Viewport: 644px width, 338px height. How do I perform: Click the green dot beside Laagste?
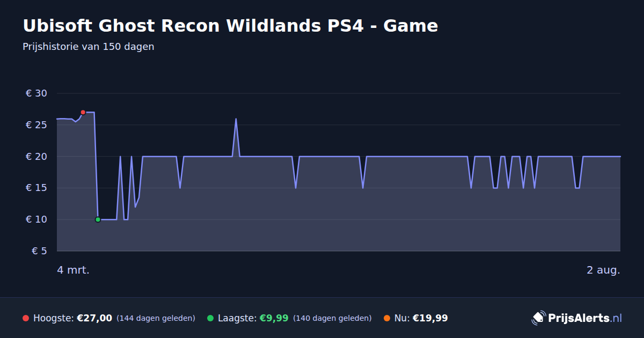pos(210,318)
